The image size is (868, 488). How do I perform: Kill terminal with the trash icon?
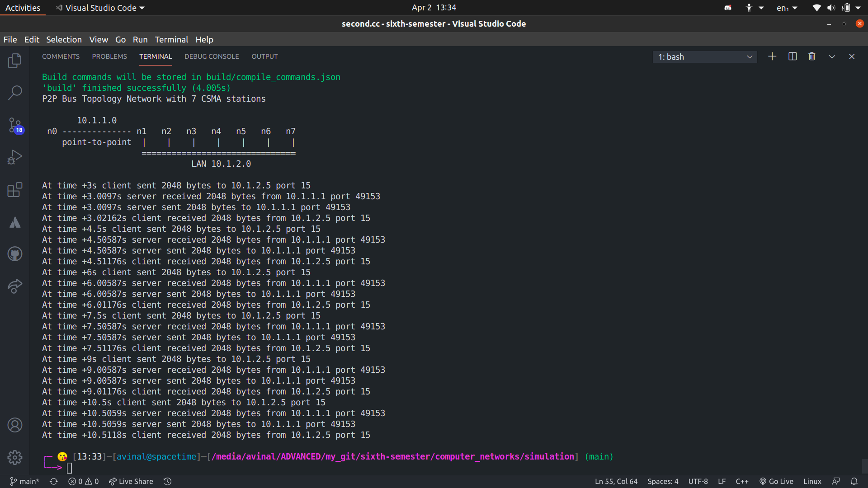pyautogui.click(x=812, y=56)
